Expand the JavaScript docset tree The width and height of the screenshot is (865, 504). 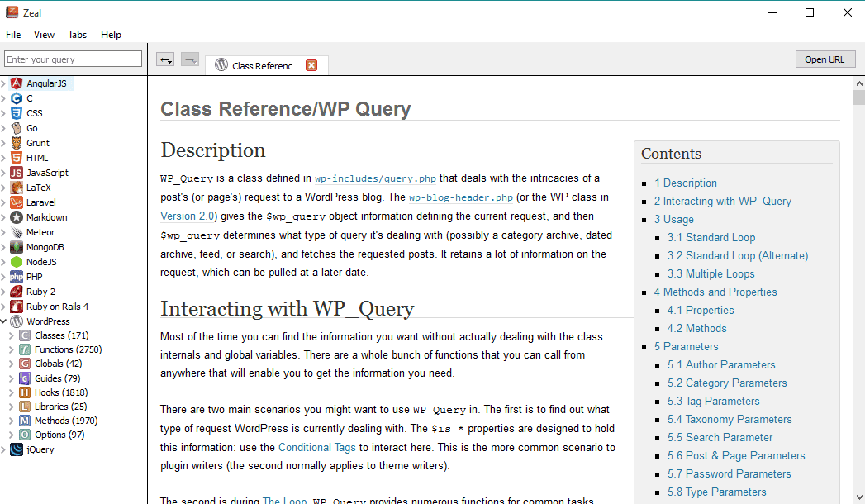[3, 173]
